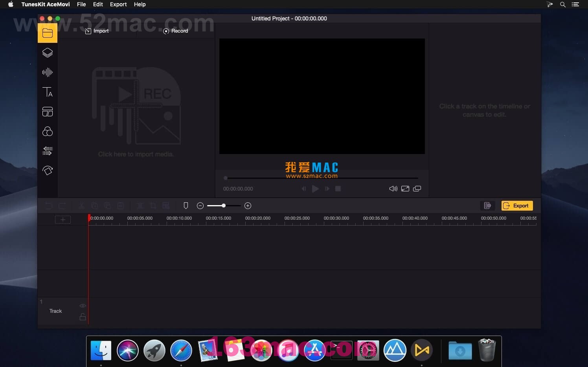Open the Export menu
The height and width of the screenshot is (367, 588).
coord(118,4)
